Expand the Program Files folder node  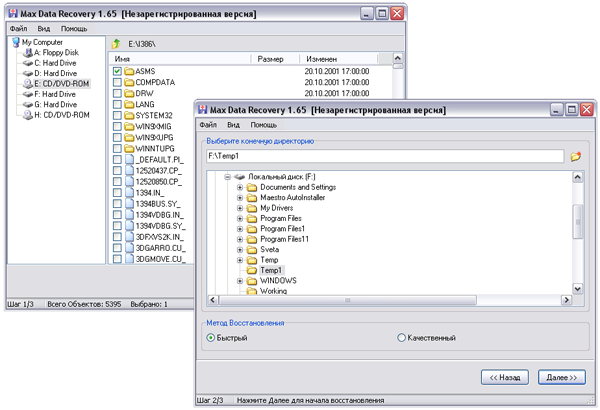coord(240,219)
